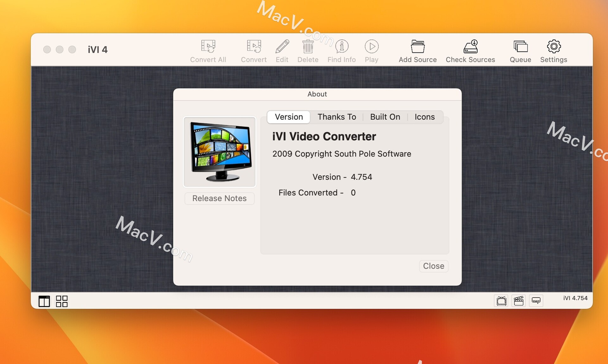Open the Queue
The width and height of the screenshot is (608, 364).
point(520,46)
